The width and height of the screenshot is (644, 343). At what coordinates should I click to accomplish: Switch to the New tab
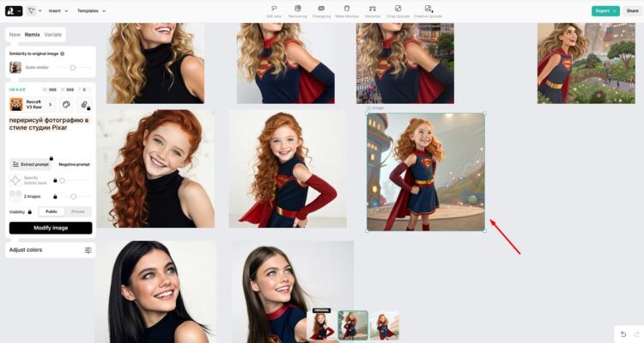pos(15,34)
